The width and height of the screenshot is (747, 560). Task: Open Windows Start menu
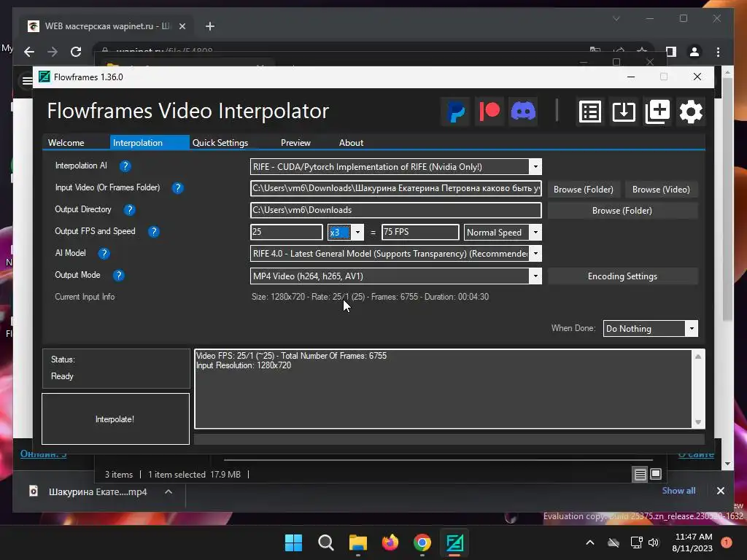pos(293,542)
